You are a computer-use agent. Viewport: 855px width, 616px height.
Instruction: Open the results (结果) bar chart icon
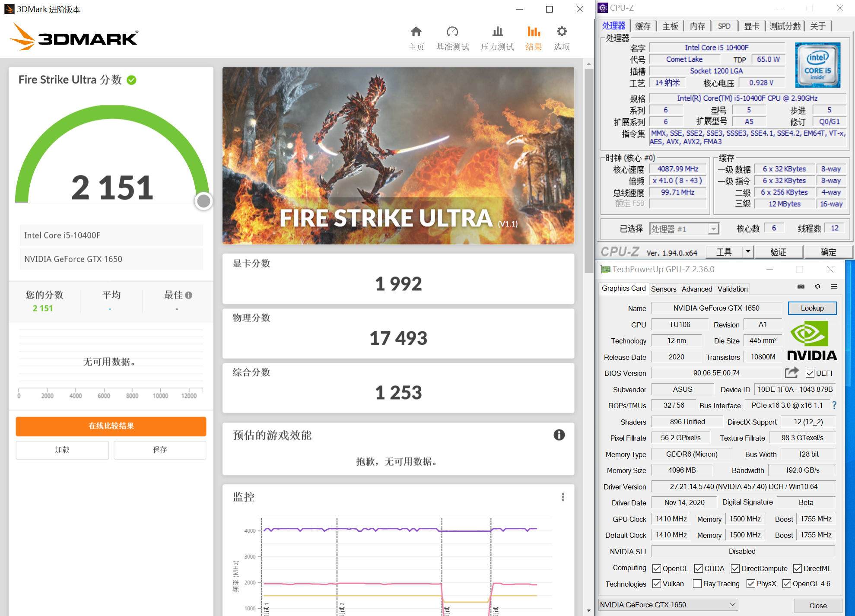(534, 32)
